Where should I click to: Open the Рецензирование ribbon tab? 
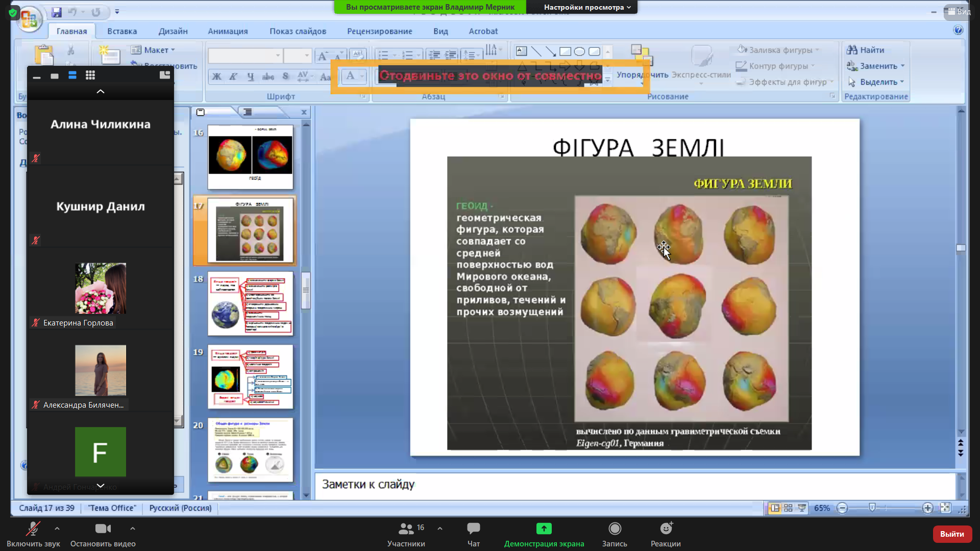tap(379, 31)
